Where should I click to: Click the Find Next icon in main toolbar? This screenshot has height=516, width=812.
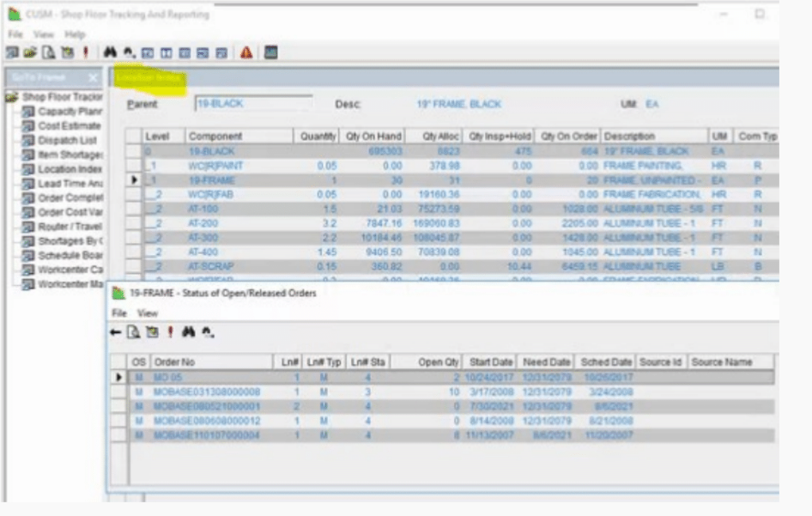(x=129, y=52)
